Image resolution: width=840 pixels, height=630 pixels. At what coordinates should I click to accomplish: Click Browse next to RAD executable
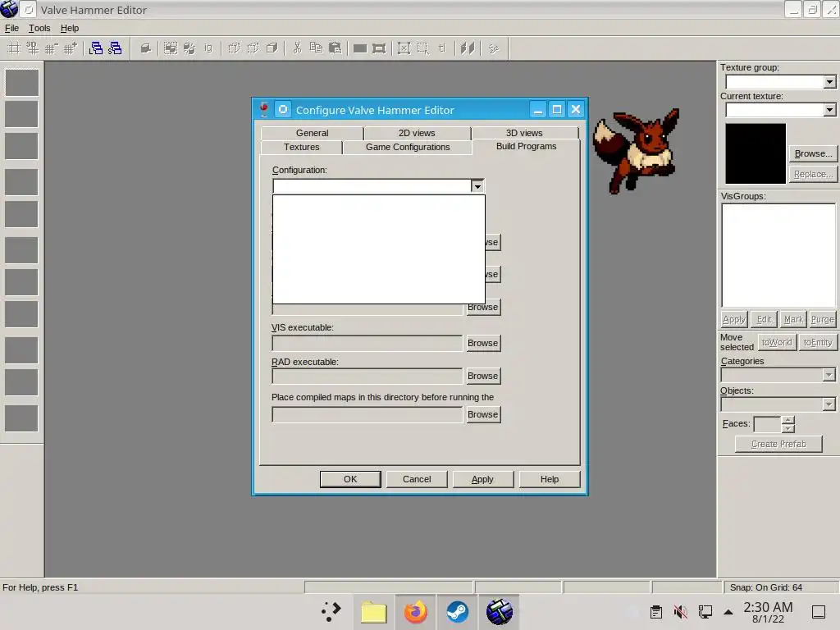[x=482, y=376]
